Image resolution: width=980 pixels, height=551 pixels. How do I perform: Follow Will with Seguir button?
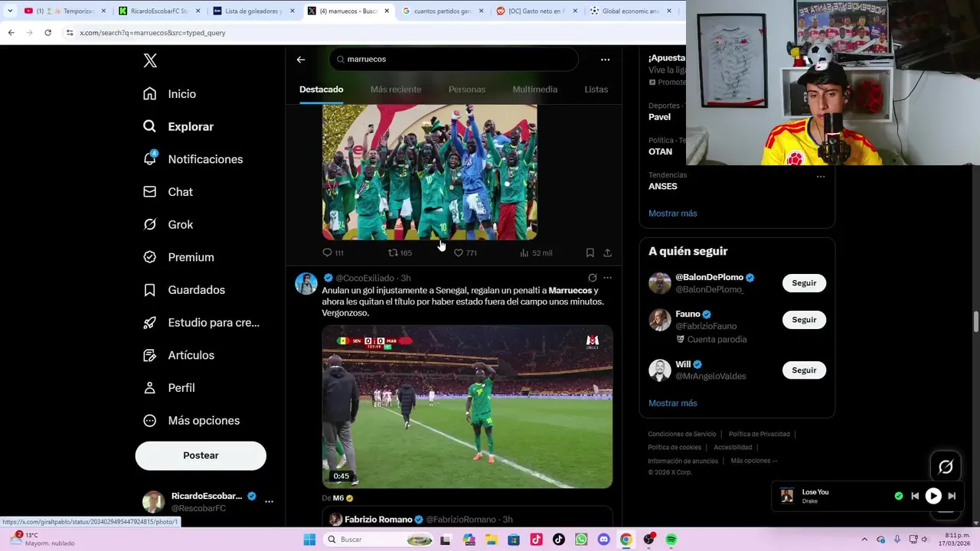[804, 370]
